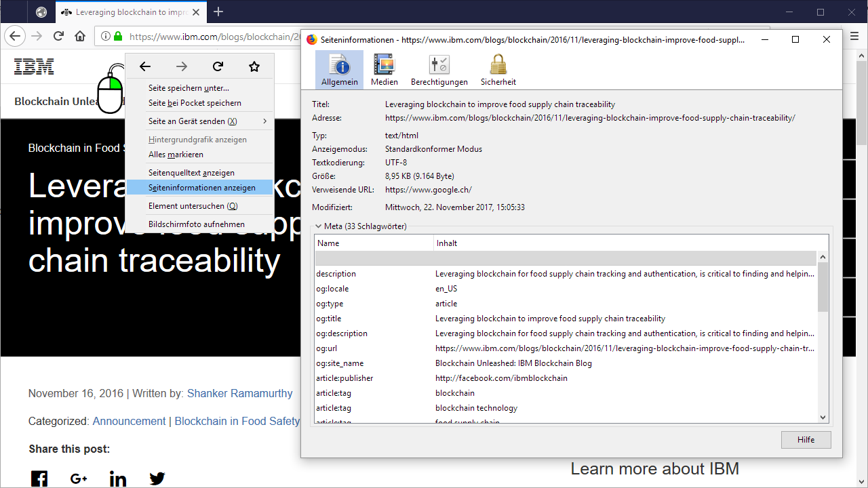Screen dimensions: 868x488
Task: Click back arrow in context menu
Action: [145, 66]
